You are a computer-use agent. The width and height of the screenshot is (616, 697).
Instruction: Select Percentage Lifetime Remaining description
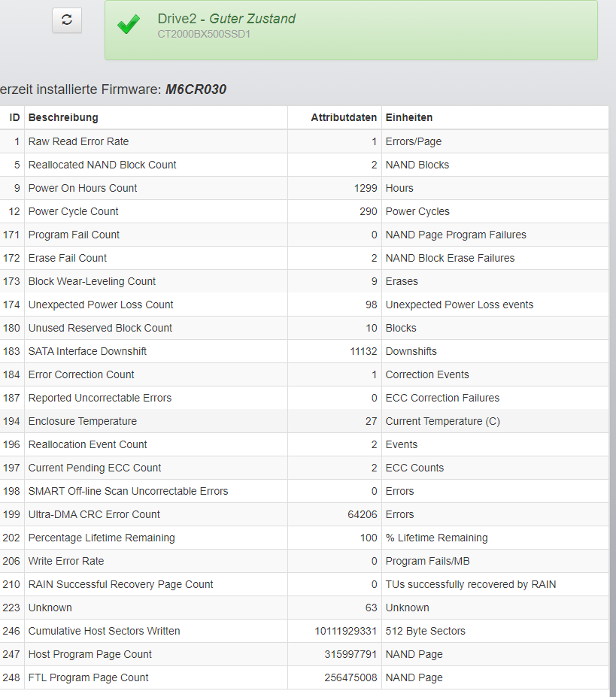pos(102,538)
